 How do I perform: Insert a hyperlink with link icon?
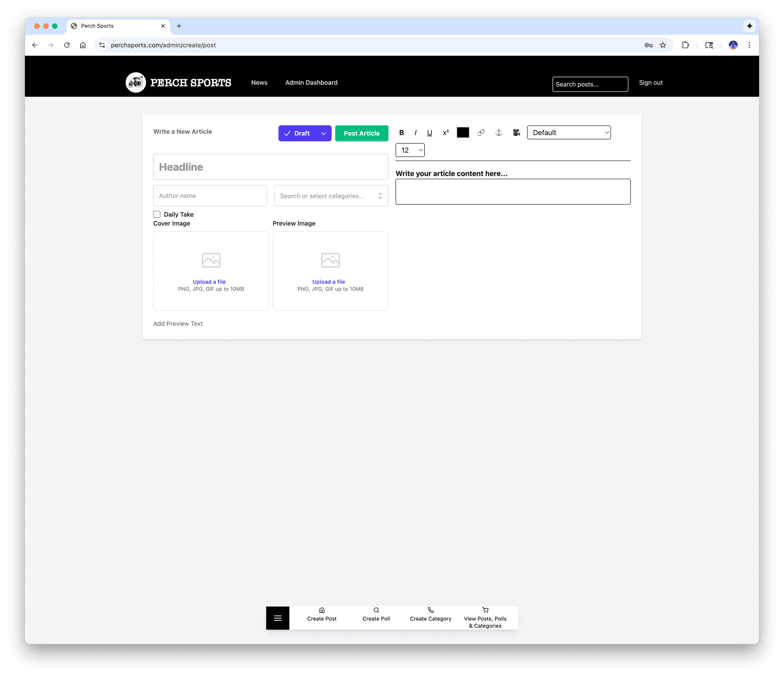click(481, 132)
